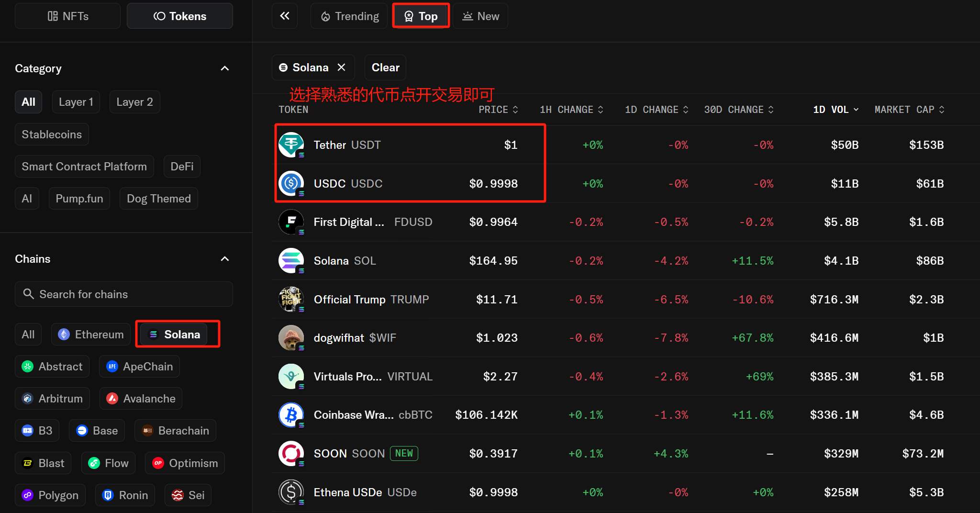Screen dimensions: 980x513
Task: Filter by DeFi category
Action: coord(182,167)
